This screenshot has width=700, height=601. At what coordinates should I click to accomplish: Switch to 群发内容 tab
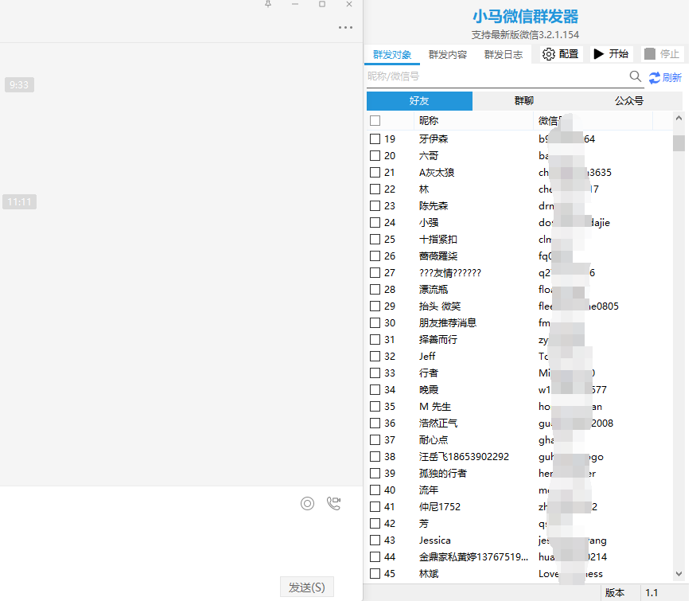click(x=447, y=54)
